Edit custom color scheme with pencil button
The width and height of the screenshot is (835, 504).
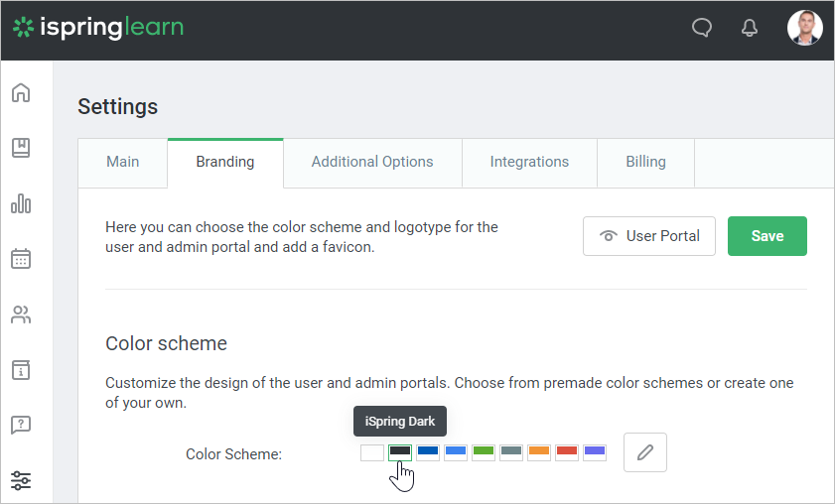click(x=645, y=452)
